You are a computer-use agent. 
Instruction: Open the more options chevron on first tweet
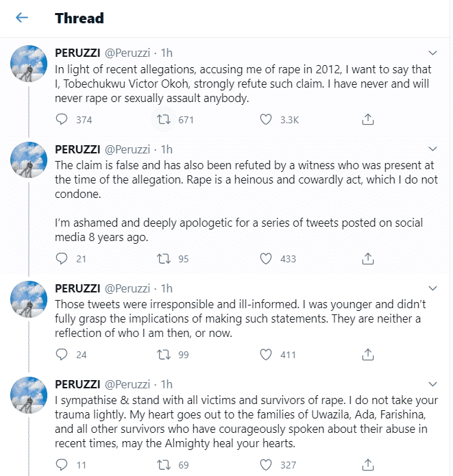432,53
